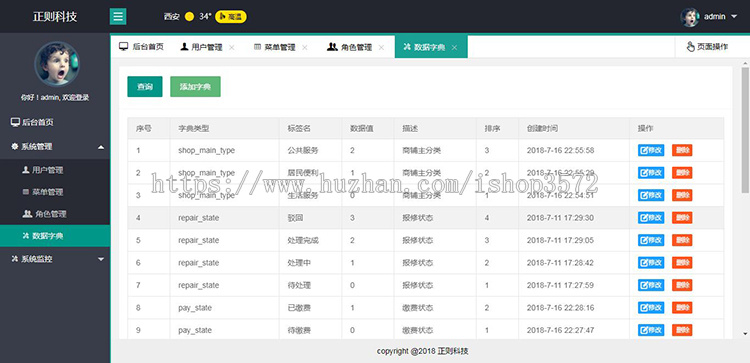Expand the 系统监控 sidebar group
750x363 pixels.
tap(55, 259)
